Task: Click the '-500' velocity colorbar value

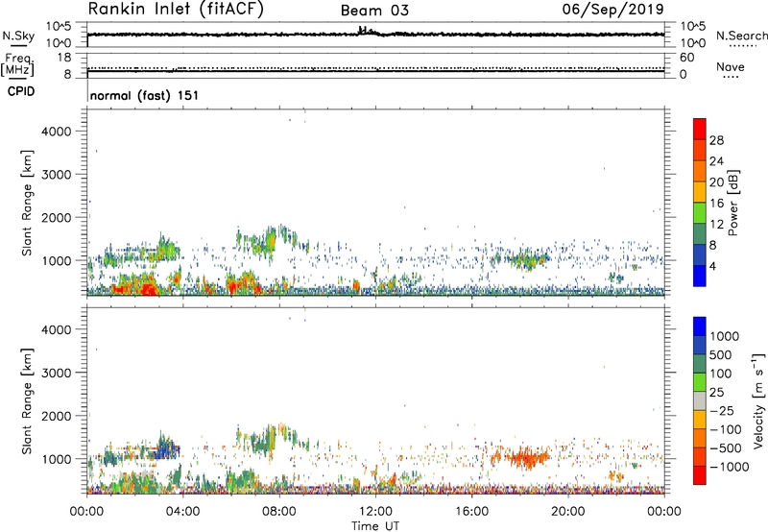Action: [x=726, y=447]
